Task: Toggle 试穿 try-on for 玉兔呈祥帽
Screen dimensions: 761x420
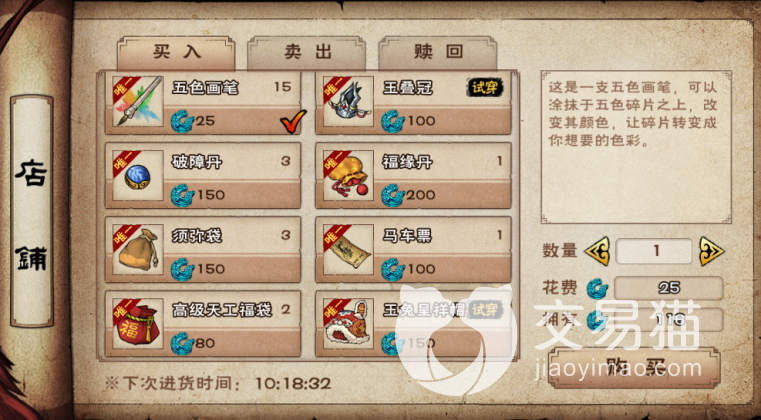Action: pos(485,310)
